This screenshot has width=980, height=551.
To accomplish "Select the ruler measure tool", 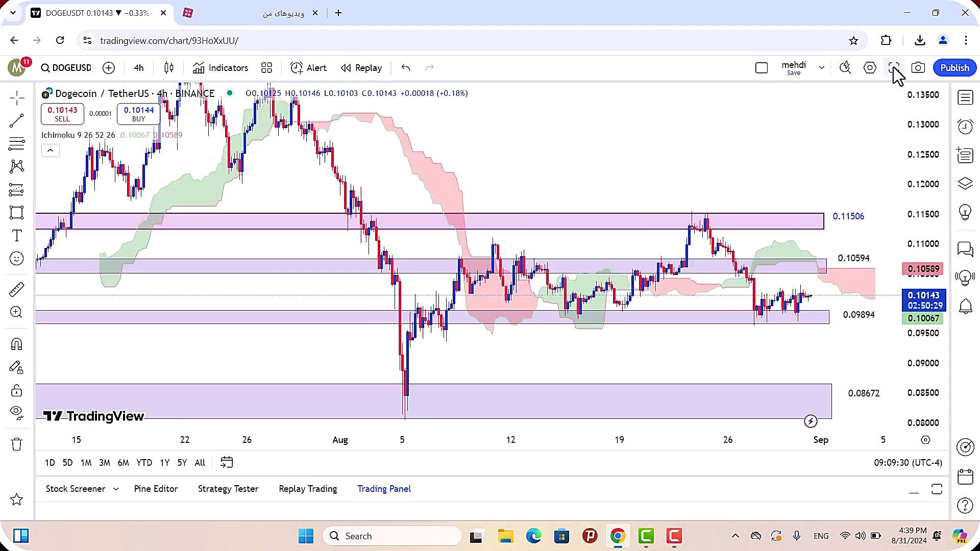I will 16,289.
